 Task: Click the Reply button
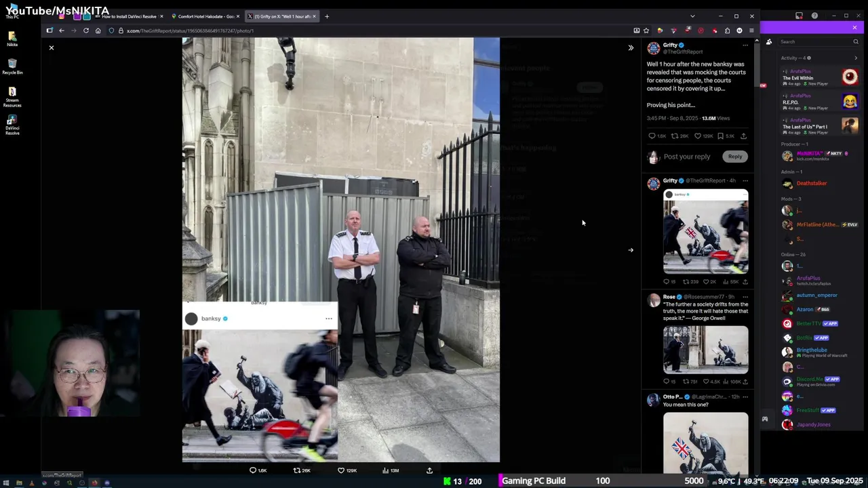pyautogui.click(x=735, y=157)
